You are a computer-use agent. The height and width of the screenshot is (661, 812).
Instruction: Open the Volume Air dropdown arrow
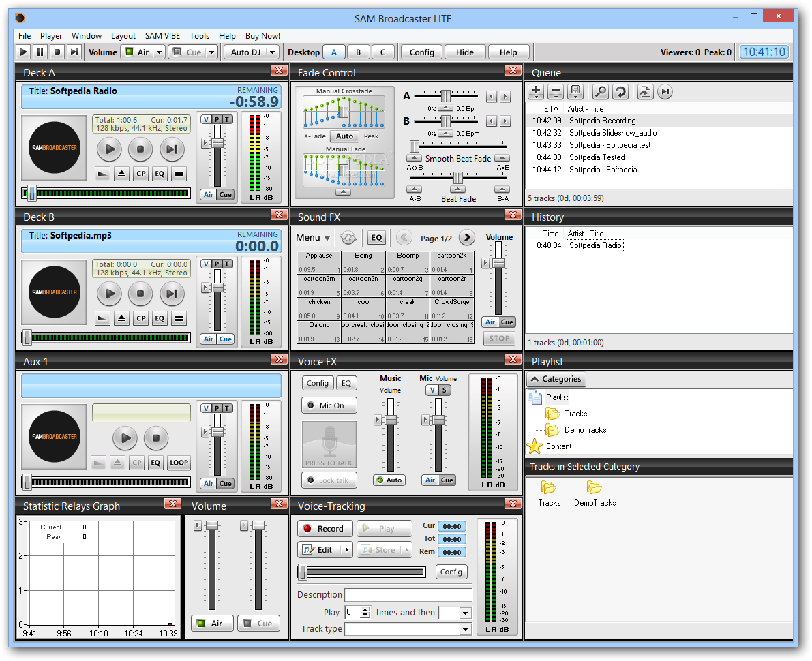[x=159, y=52]
